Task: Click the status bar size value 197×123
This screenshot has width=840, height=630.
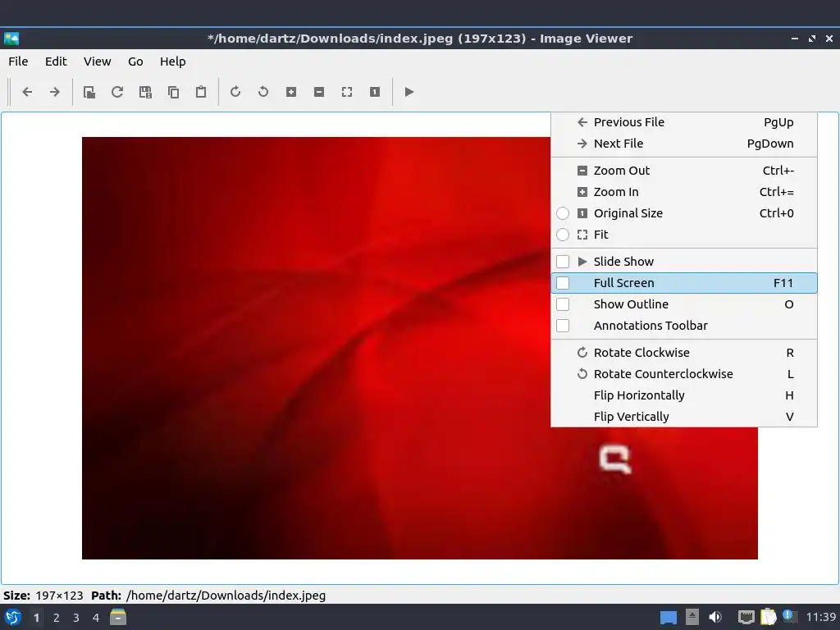Action: (x=59, y=596)
